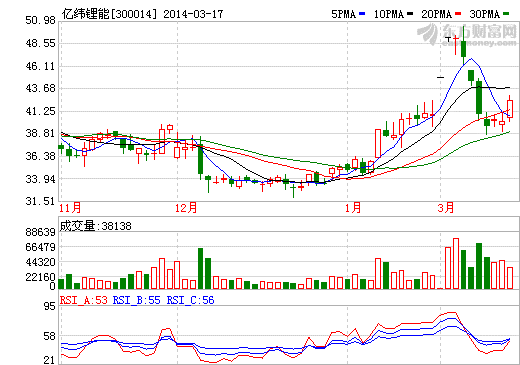520x365 pixels.
Task: Click the 38.81 price axis label
Action: coord(41,133)
